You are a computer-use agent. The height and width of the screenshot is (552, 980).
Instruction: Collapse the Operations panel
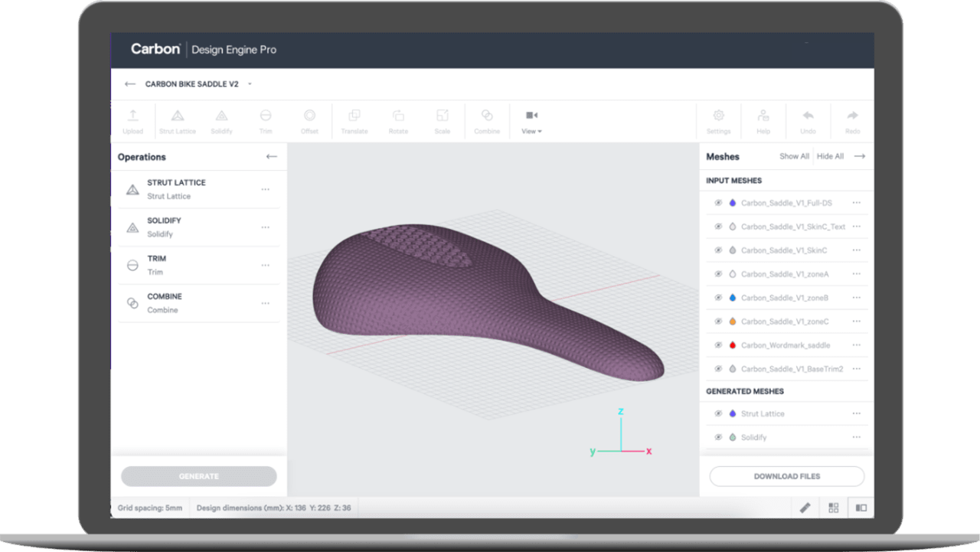271,156
